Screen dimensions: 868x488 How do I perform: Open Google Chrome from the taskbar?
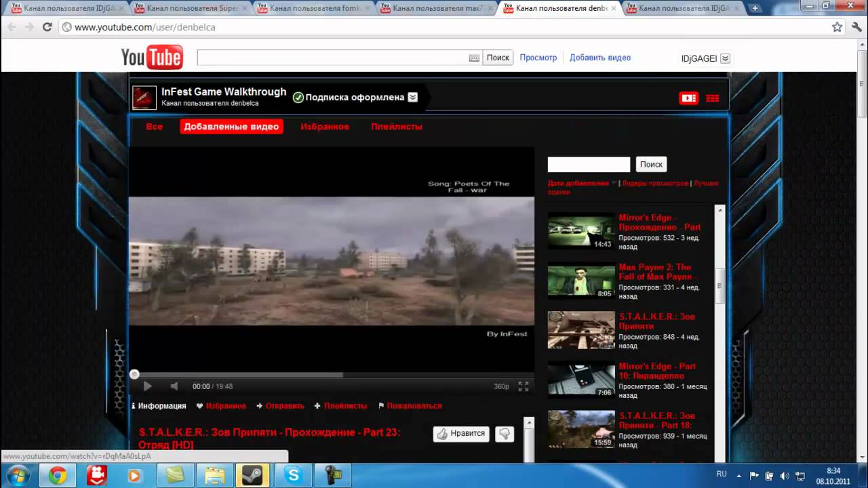coord(58,476)
